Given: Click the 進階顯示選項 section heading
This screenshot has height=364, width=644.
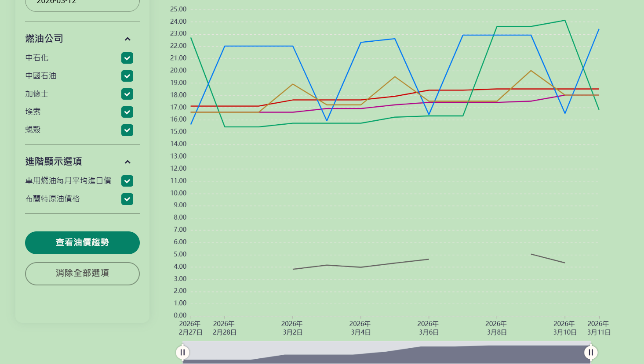Looking at the screenshot, I should point(54,162).
